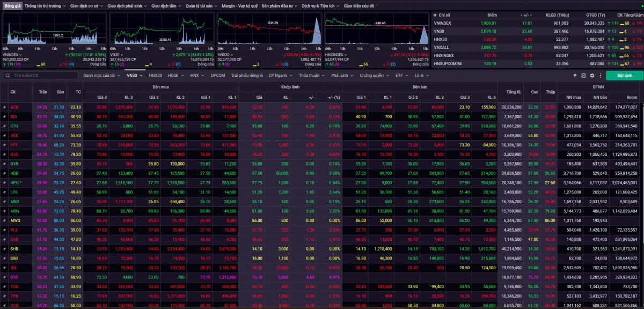Click the green Đặt lệnh button

coord(625,76)
